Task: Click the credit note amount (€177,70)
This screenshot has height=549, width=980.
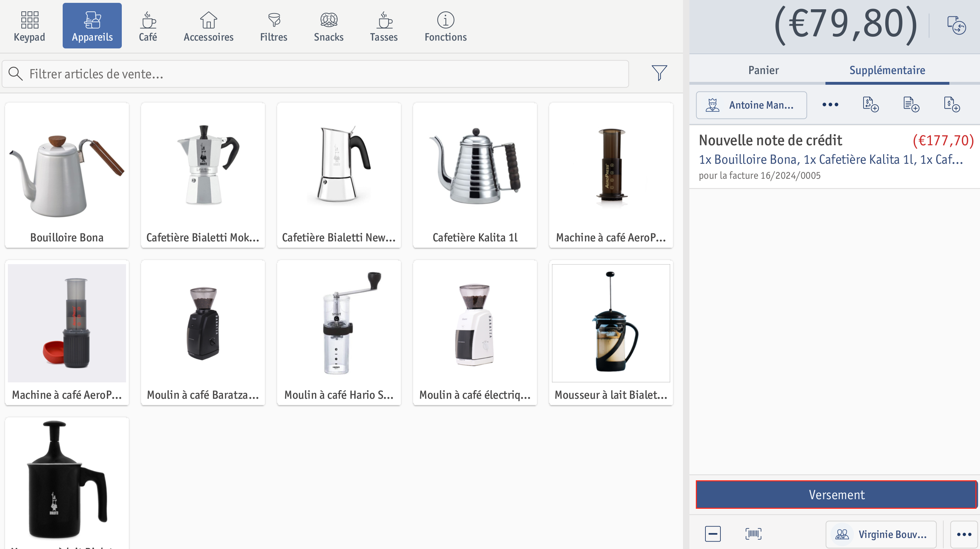Action: pos(943,140)
